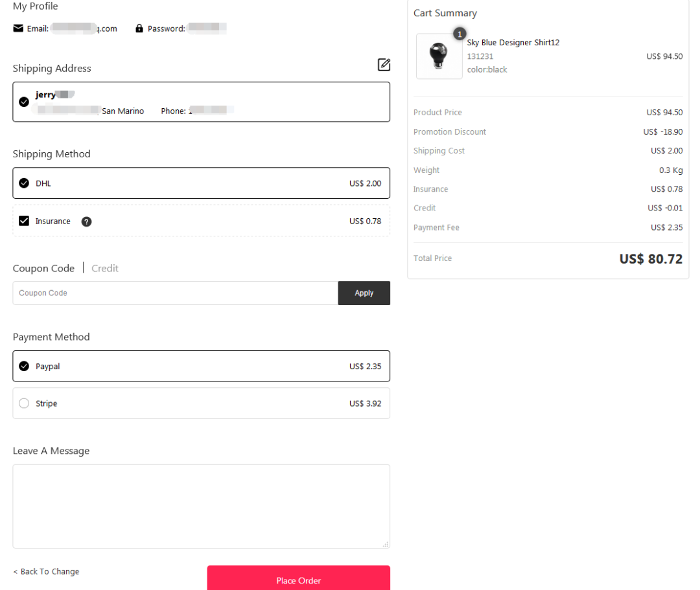This screenshot has width=700, height=590.
Task: Click the Sky Blue Designer Shirt12 product name
Action: point(513,42)
